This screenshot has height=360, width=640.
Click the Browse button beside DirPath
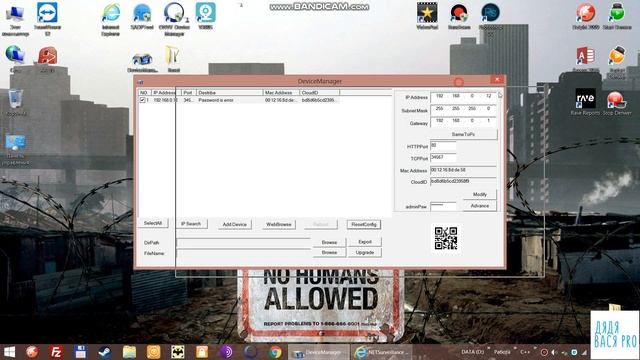click(329, 242)
